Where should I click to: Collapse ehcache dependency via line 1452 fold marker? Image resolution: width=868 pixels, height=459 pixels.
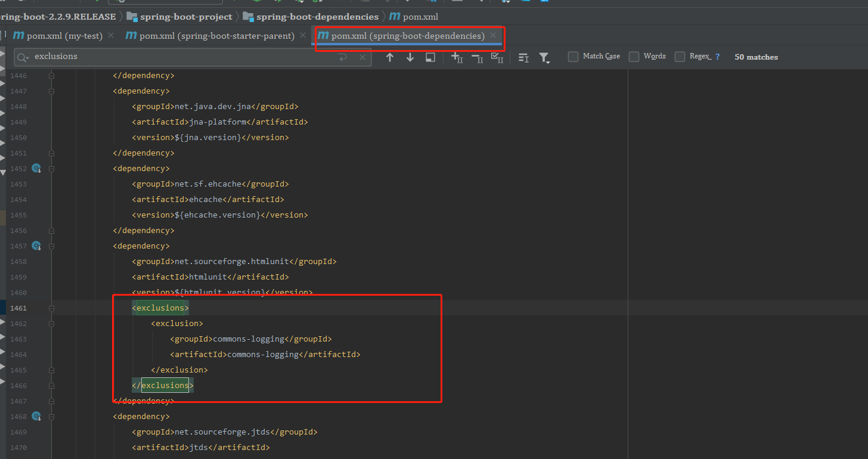coord(51,169)
